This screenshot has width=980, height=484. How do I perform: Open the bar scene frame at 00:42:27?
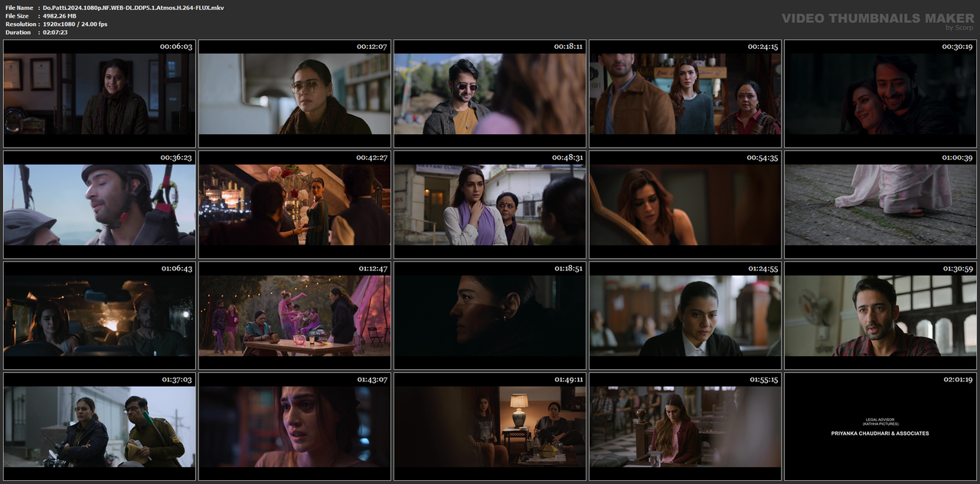click(x=295, y=204)
